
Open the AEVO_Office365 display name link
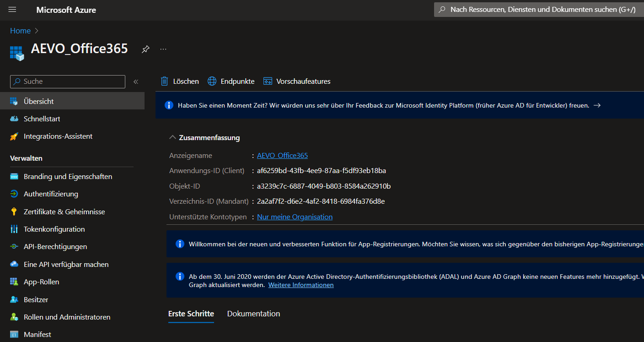tap(282, 155)
